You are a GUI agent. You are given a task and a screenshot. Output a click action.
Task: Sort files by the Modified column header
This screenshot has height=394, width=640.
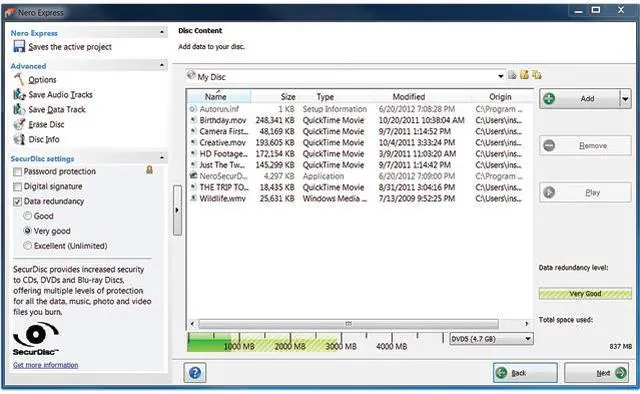coord(409,97)
